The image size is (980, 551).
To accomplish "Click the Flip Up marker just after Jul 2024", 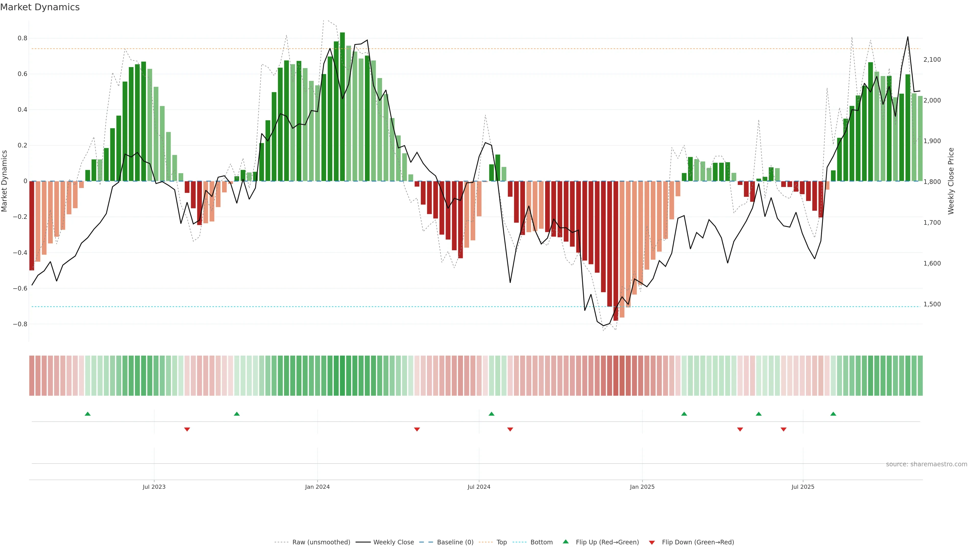I will click(491, 414).
